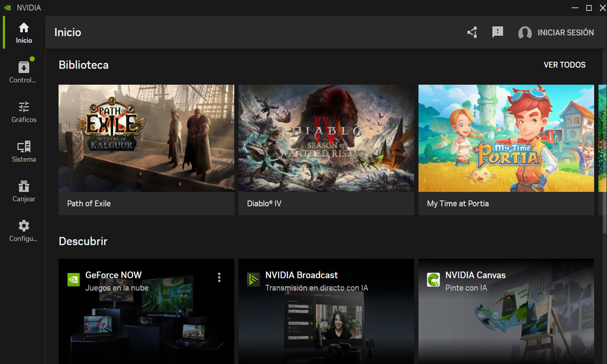
Task: Open the Controladores sidebar icon
Action: pyautogui.click(x=23, y=67)
